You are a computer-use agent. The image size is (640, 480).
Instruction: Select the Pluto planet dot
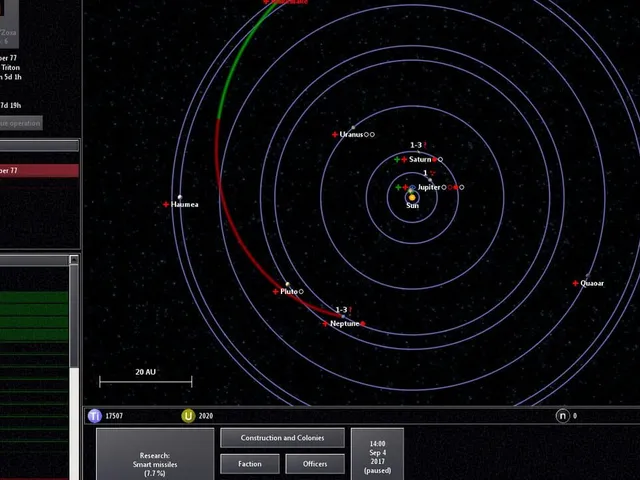pyautogui.click(x=287, y=284)
